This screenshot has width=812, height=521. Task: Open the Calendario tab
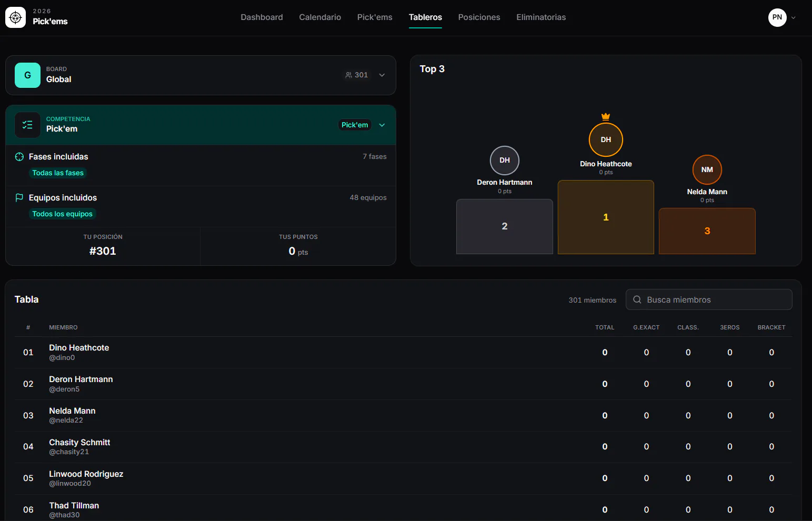click(320, 17)
